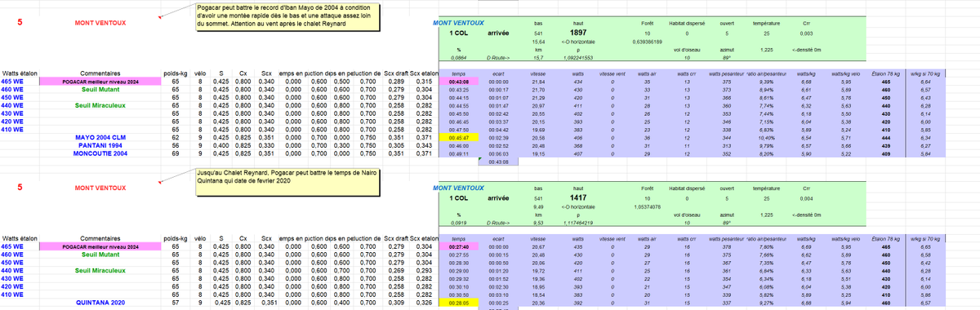Click the cell showing 0,639386189
Viewport: 980px width, 310px height.
647,42
